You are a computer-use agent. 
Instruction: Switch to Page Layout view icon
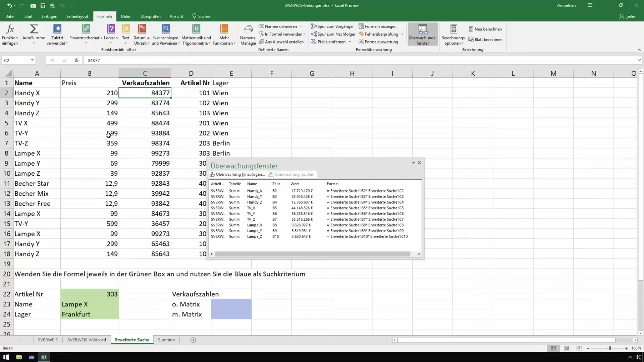(566, 348)
